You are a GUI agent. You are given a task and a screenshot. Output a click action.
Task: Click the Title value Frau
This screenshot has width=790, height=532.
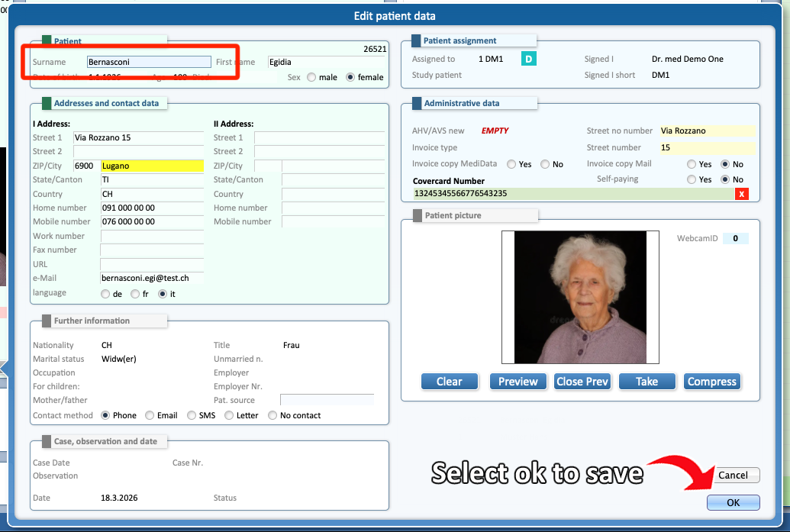[292, 345]
